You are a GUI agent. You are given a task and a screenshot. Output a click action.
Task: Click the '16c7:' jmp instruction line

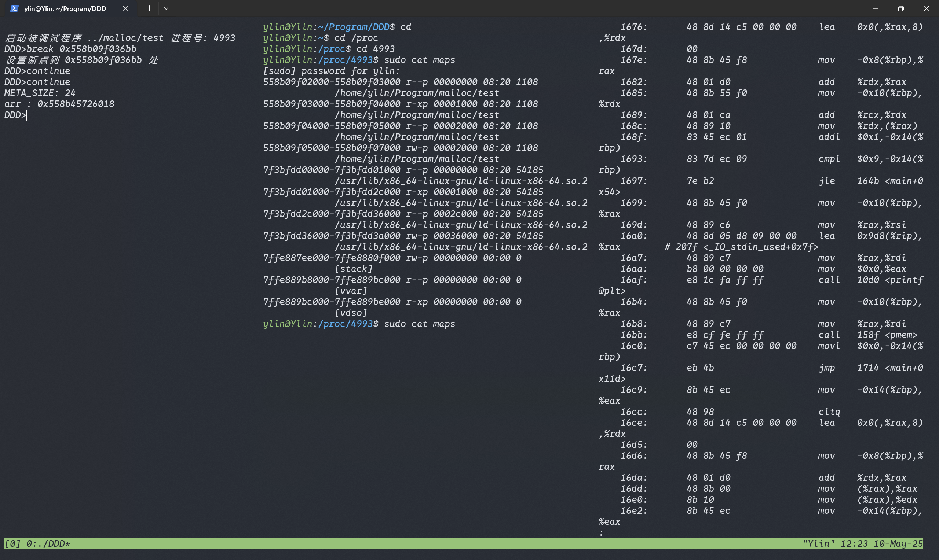click(x=772, y=368)
